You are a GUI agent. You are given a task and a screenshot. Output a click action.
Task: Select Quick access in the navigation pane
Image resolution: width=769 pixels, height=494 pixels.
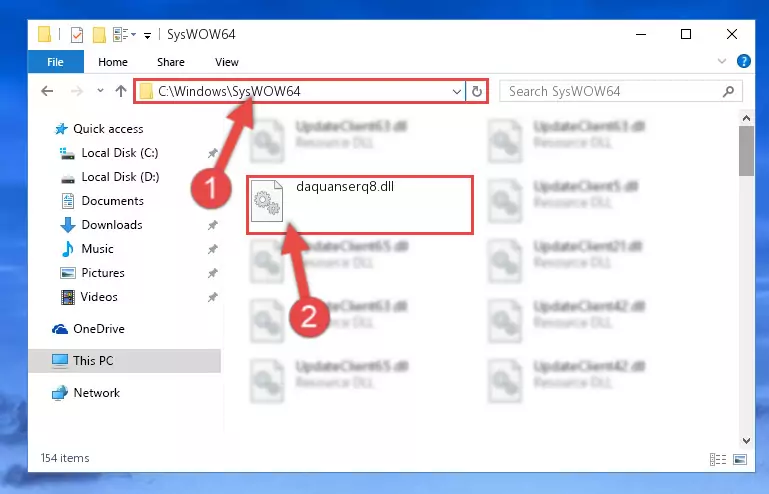[108, 129]
